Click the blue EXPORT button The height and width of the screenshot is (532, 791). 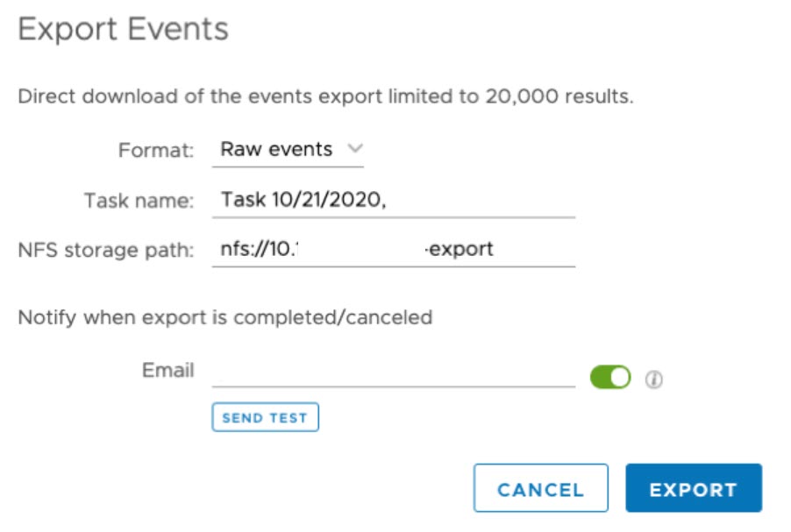pyautogui.click(x=693, y=489)
